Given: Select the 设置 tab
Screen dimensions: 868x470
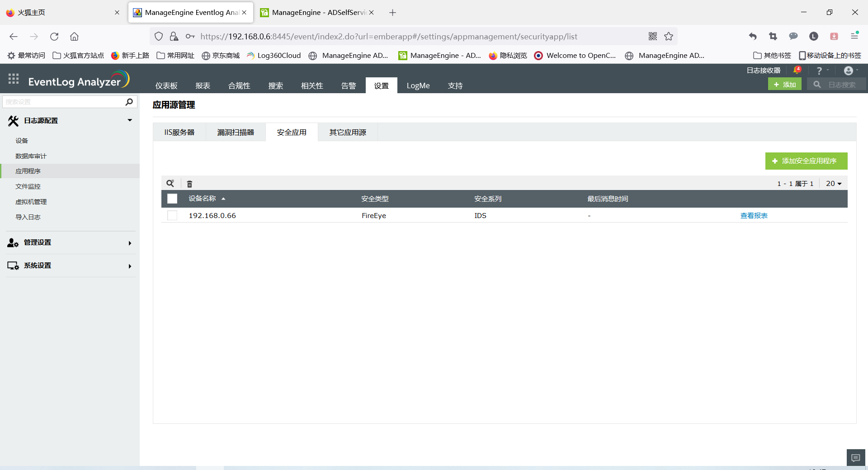Looking at the screenshot, I should 382,85.
